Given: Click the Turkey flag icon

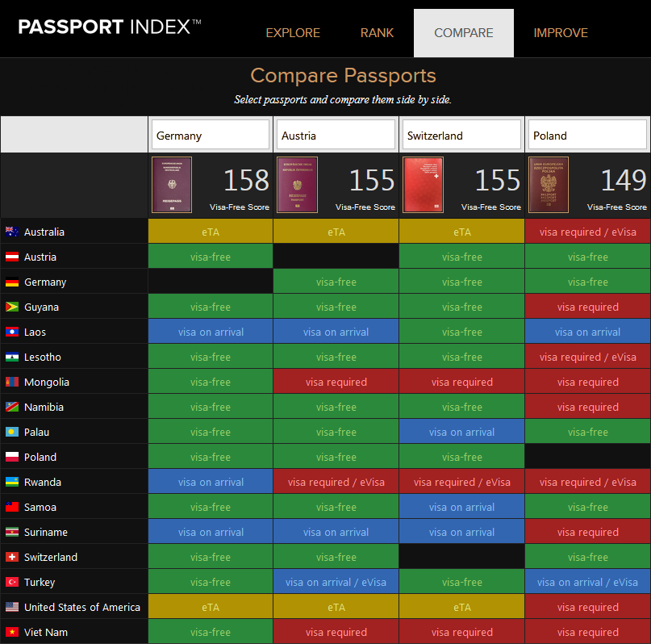Looking at the screenshot, I should (12, 583).
